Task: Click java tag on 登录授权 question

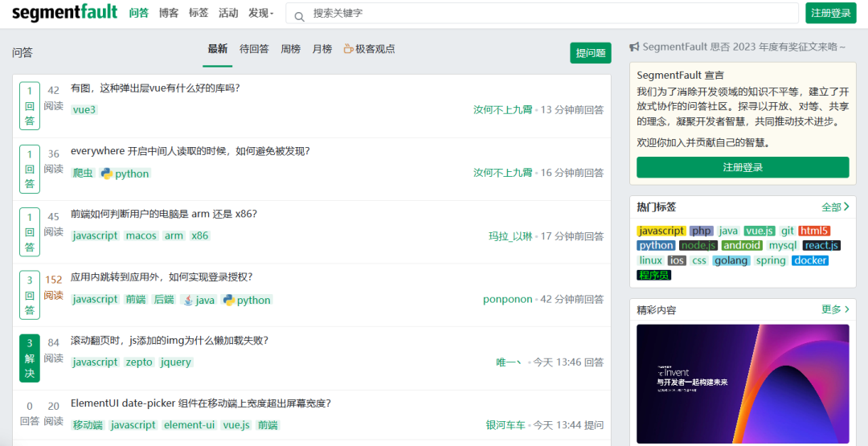Action: click(199, 300)
